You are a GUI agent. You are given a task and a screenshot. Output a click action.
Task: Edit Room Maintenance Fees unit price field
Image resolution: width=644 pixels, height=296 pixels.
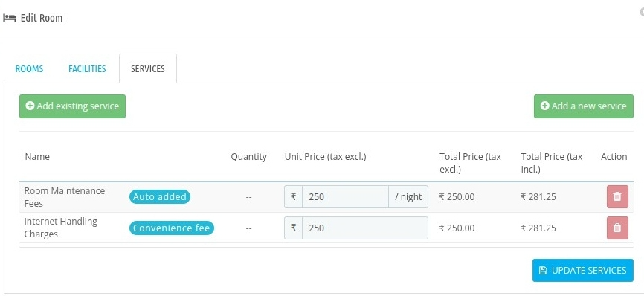coord(345,196)
